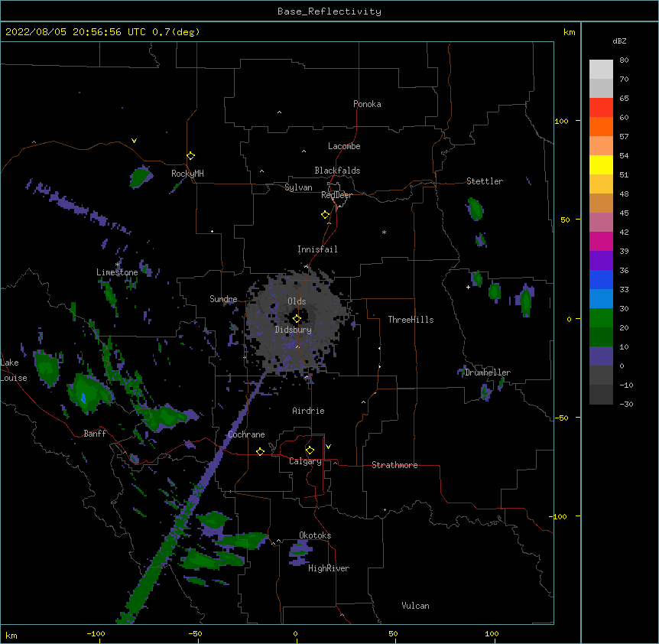Click the white plus marker north of Drumheller

pyautogui.click(x=468, y=287)
